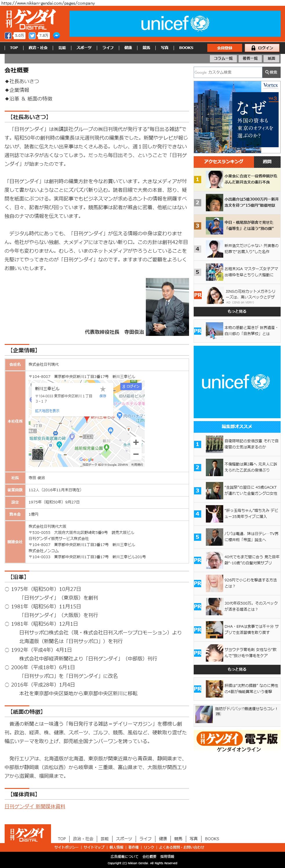The height and width of the screenshot is (868, 285).
Task: Open ゲンダイ 電子版 online banner
Action: [237, 742]
